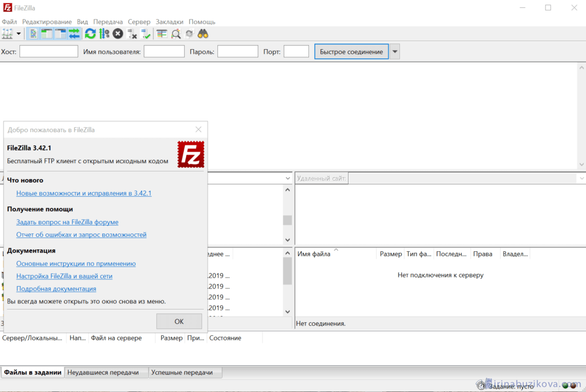Click the Хост input field
This screenshot has width=586, height=392.
point(49,52)
